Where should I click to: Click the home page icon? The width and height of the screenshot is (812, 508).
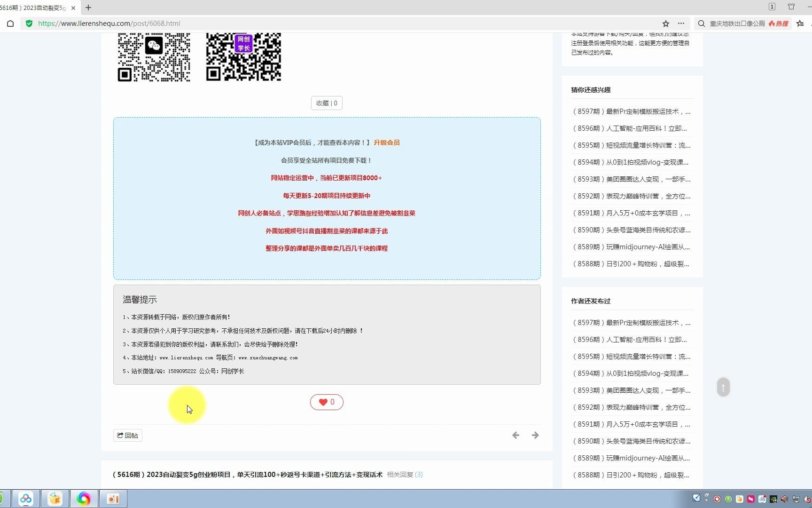click(x=10, y=24)
